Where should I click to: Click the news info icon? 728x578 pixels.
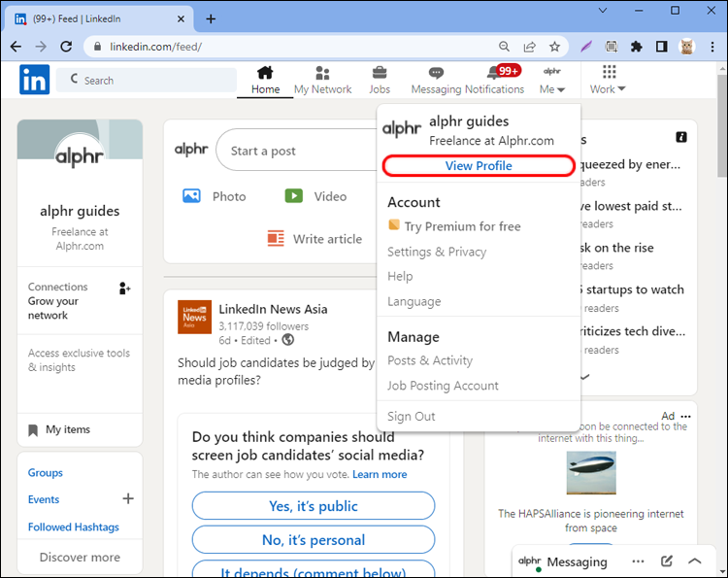pyautogui.click(x=681, y=137)
